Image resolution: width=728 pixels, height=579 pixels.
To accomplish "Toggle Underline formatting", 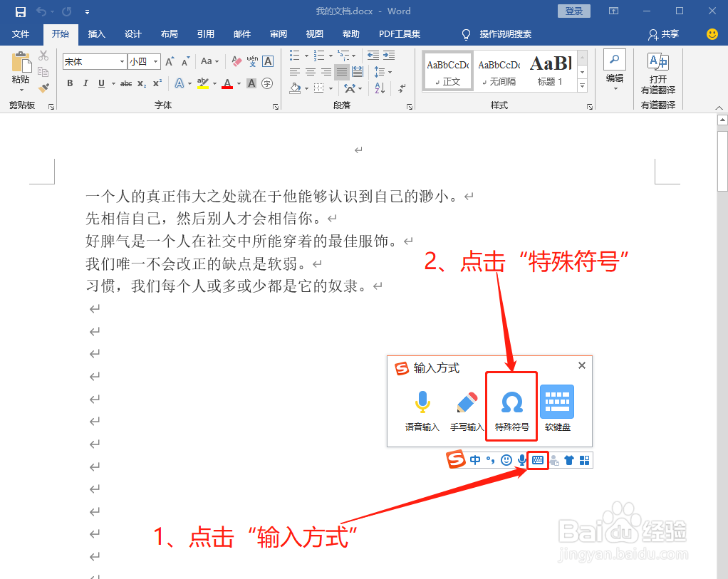I will coord(101,83).
